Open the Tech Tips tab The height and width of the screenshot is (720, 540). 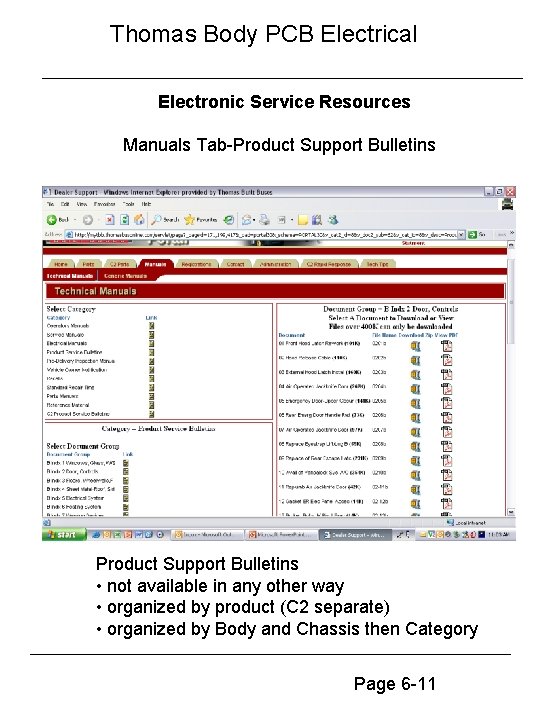[377, 264]
